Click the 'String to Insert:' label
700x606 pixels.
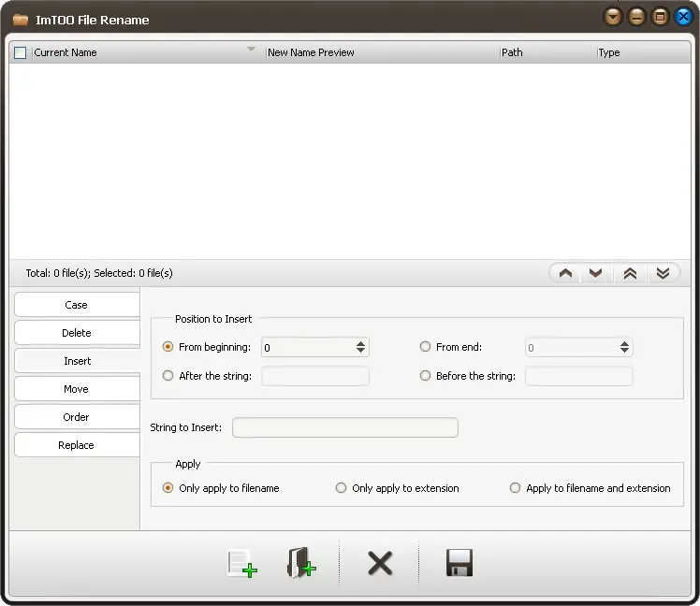tap(185, 427)
